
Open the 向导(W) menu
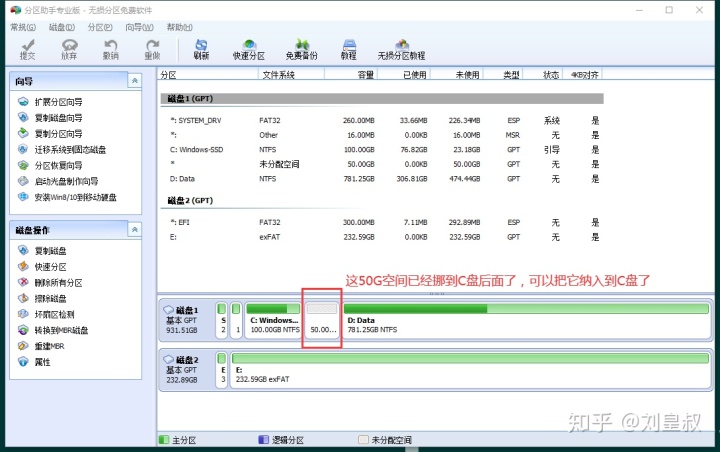click(140, 27)
